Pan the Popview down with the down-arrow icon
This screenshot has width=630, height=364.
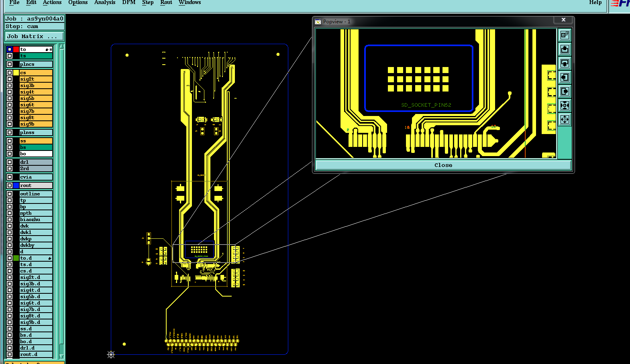pos(565,63)
